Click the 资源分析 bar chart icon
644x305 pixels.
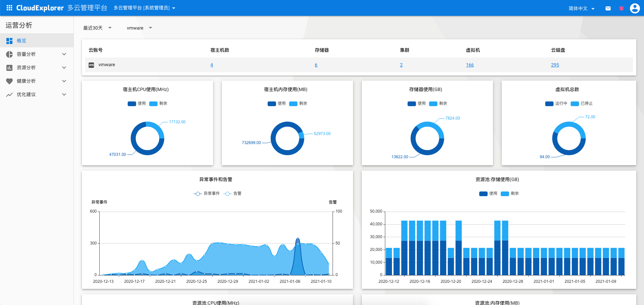9,68
